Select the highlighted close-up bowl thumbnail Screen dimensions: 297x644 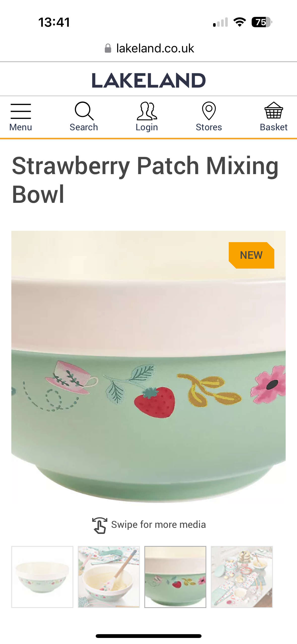(x=175, y=577)
